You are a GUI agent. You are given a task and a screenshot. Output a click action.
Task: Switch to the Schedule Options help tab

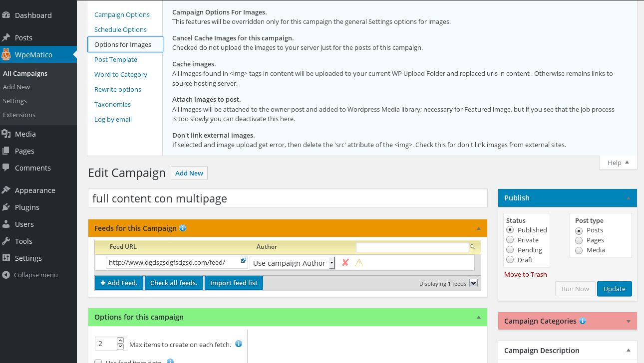[x=120, y=29]
